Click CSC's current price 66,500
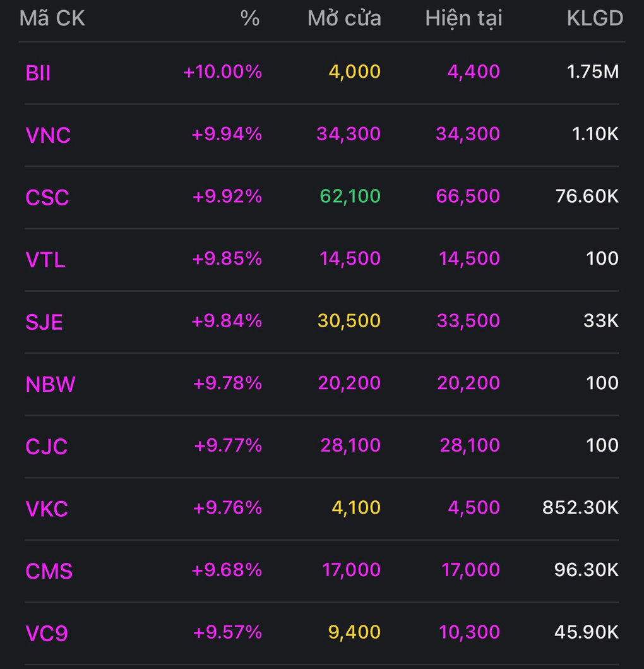 468,196
